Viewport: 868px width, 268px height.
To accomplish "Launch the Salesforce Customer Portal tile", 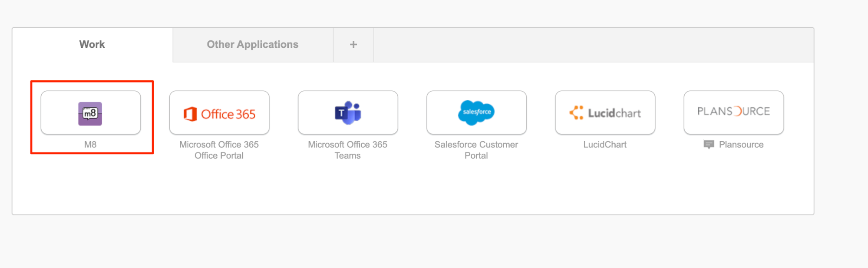I will pyautogui.click(x=476, y=112).
